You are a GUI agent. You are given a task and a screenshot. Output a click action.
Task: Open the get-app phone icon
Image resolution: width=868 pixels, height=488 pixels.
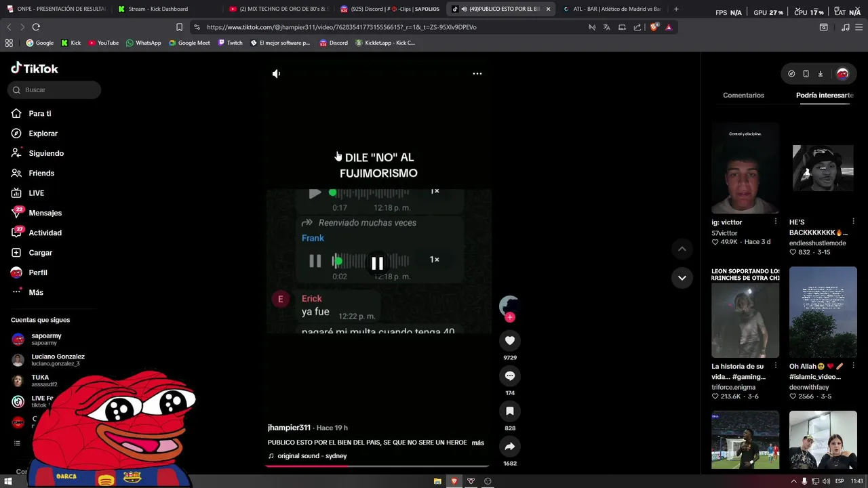click(806, 74)
